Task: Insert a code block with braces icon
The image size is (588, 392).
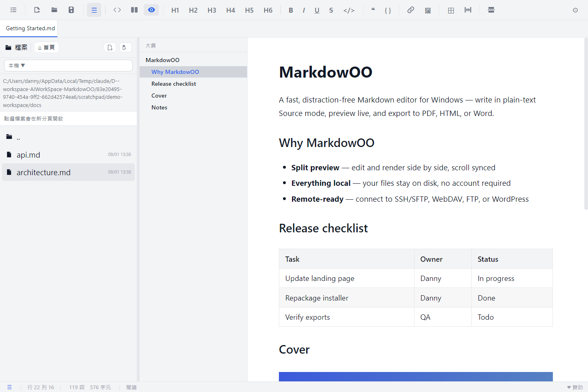Action: click(388, 10)
